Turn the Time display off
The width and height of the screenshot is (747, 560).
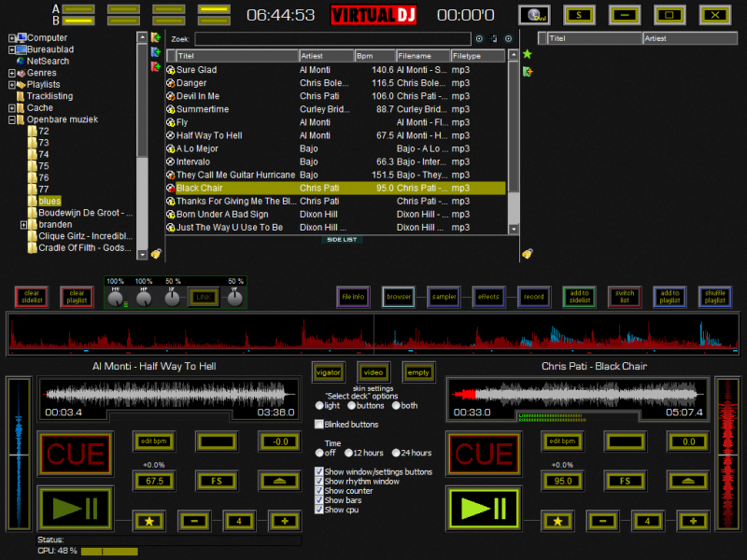pos(319,453)
